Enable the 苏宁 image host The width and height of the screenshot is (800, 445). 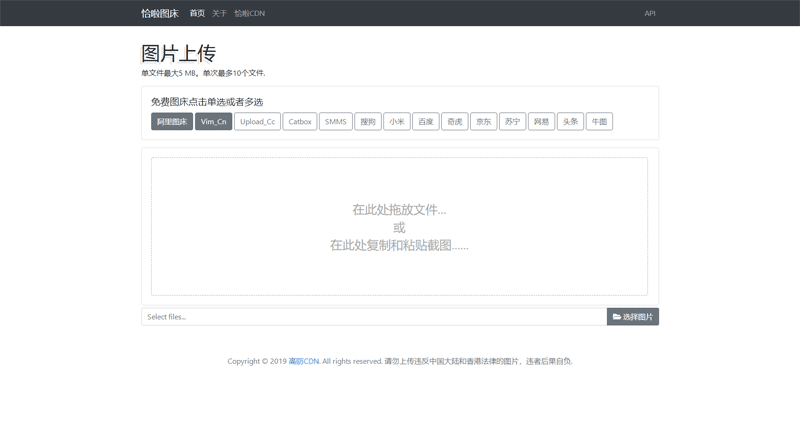coord(512,121)
